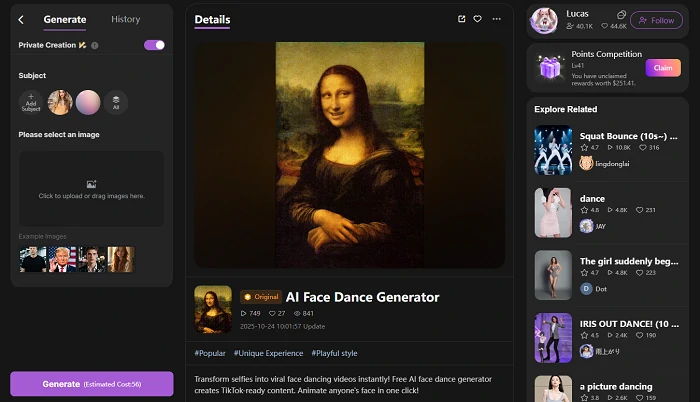700x402 pixels.
Task: Click the heart icon showing 190 likes
Action: pyautogui.click(x=639, y=335)
